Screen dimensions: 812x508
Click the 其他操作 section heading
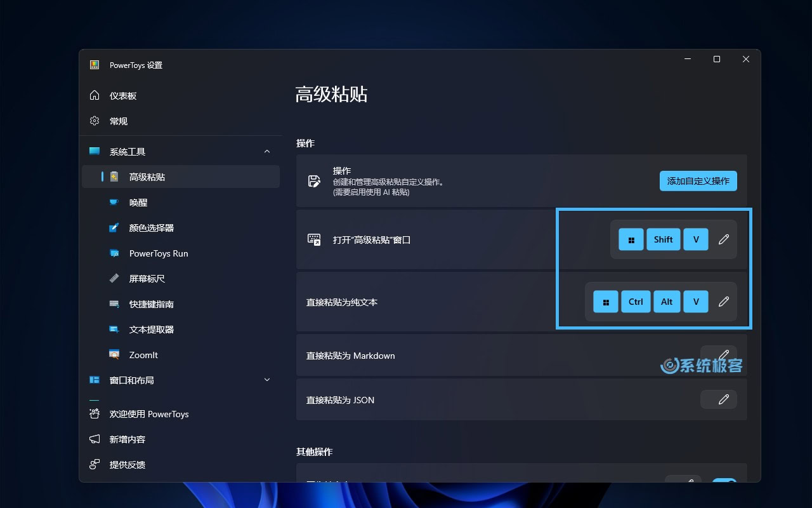[315, 451]
